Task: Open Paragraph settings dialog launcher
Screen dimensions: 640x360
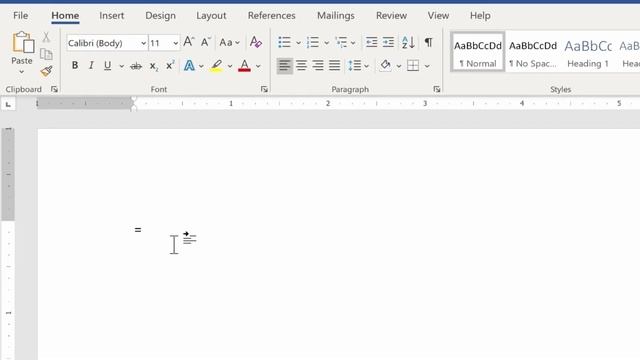Action: (x=437, y=89)
